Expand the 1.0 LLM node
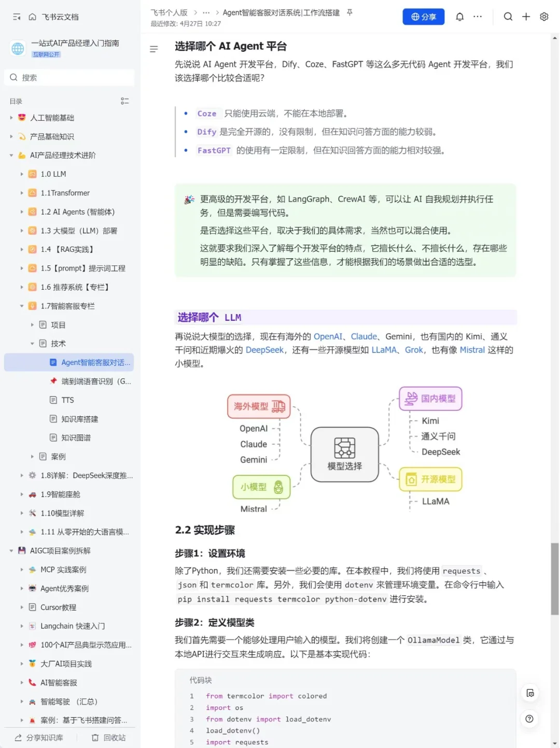Screen dimensions: 560x748 22,174
